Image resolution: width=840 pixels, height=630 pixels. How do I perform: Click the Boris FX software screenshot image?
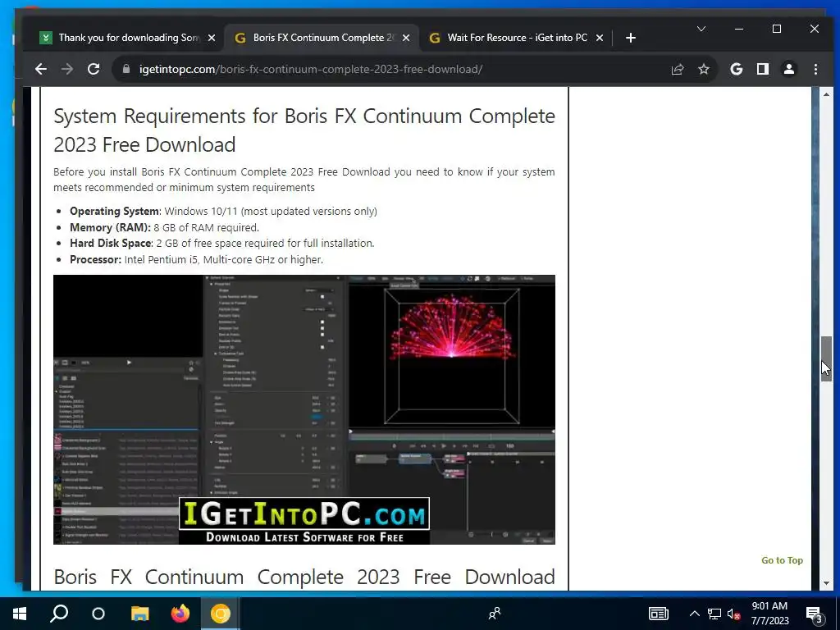tap(304, 410)
